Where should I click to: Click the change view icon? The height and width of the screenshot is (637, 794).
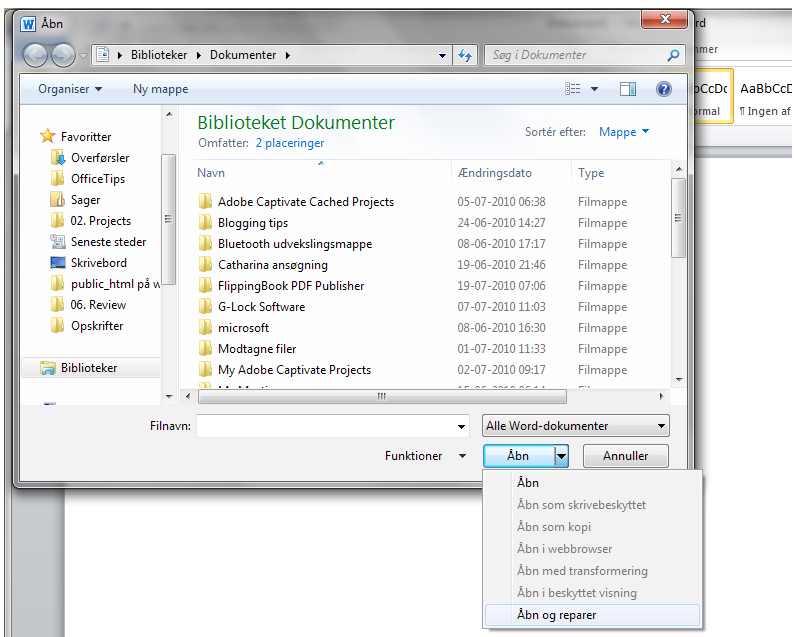point(573,89)
